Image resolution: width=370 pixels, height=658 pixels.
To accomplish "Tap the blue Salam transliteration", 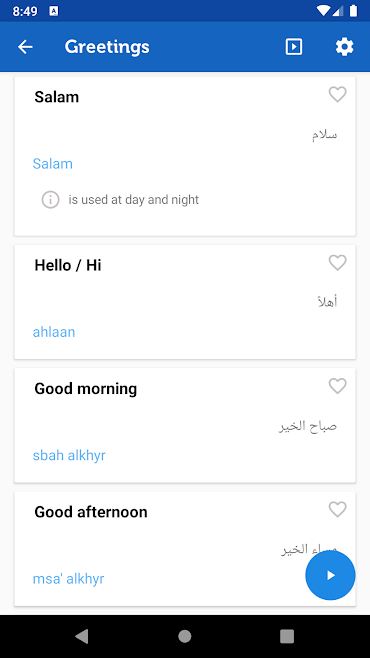I will coord(52,163).
